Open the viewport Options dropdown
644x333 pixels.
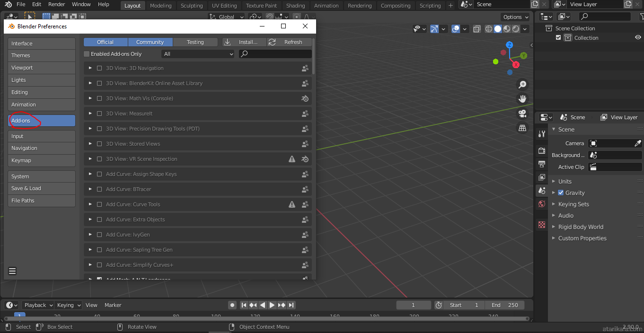pos(516,17)
